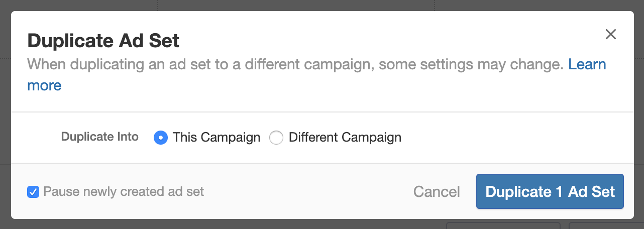Click the Pause newly created ad set label
This screenshot has height=229, width=644.
[x=124, y=191]
